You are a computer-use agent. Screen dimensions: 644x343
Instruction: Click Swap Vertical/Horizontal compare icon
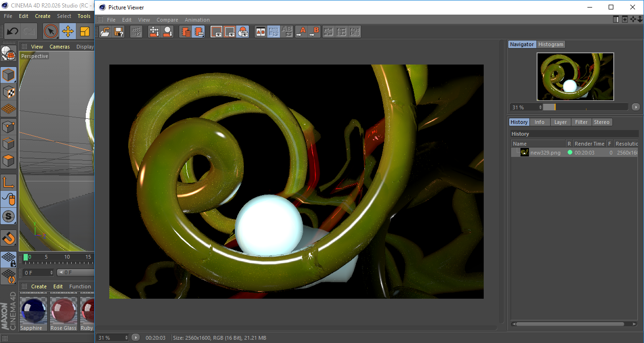342,32
